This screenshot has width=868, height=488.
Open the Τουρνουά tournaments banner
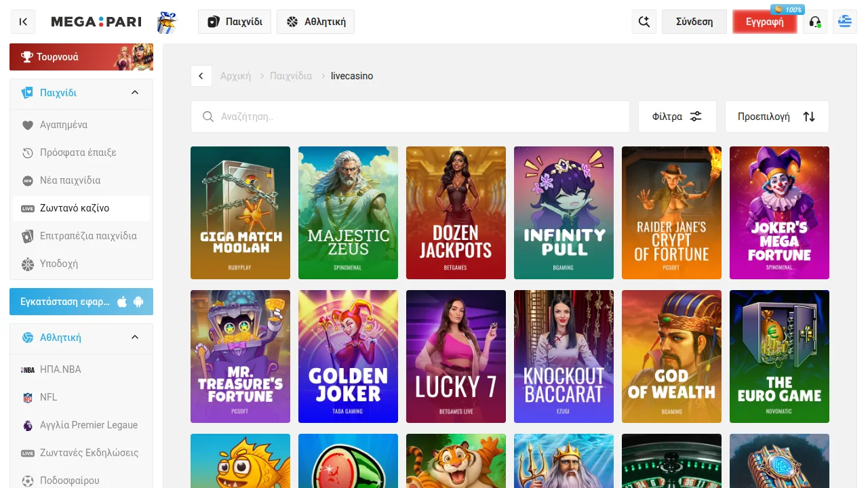81,57
